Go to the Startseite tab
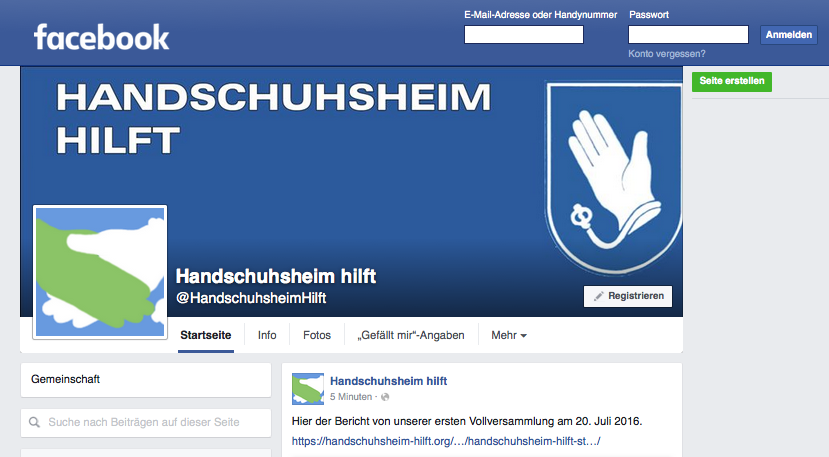The width and height of the screenshot is (829, 457). click(x=206, y=335)
